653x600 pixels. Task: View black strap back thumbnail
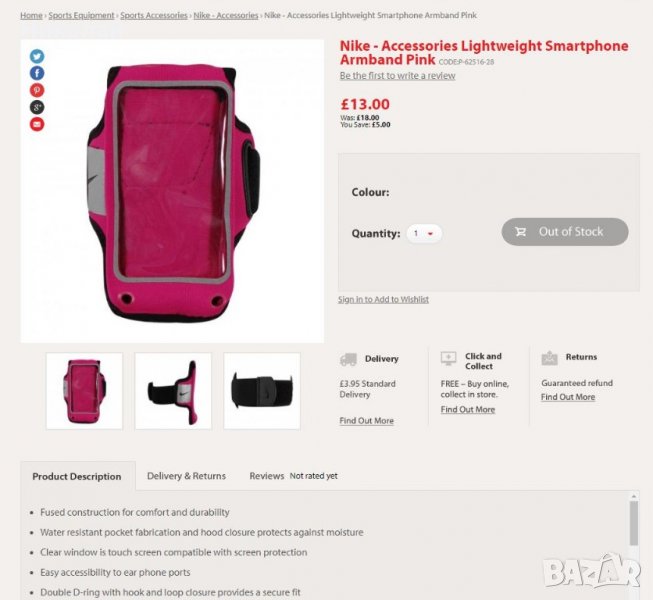coord(262,391)
